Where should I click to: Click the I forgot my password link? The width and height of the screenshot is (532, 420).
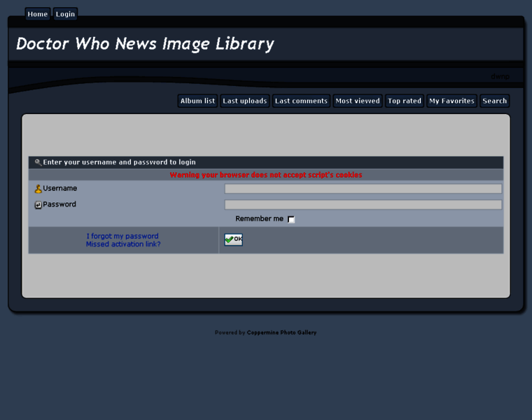pyautogui.click(x=122, y=236)
